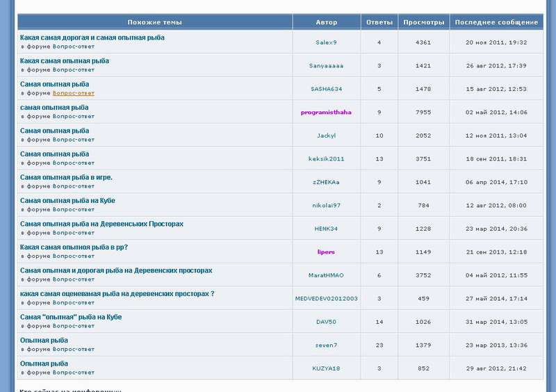This screenshot has width=556, height=392.
Task: Open topic "Самая опытная рыба в игре."
Action: 66,177
